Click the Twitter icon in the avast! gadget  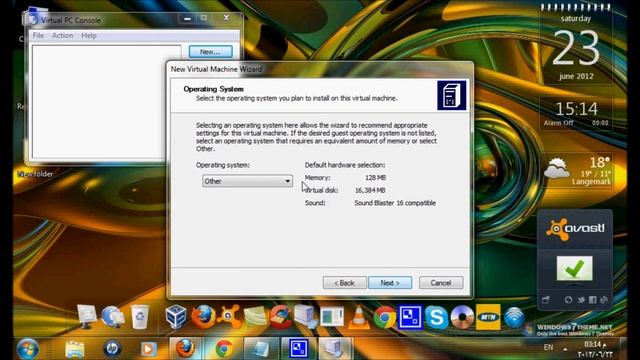pos(581,300)
